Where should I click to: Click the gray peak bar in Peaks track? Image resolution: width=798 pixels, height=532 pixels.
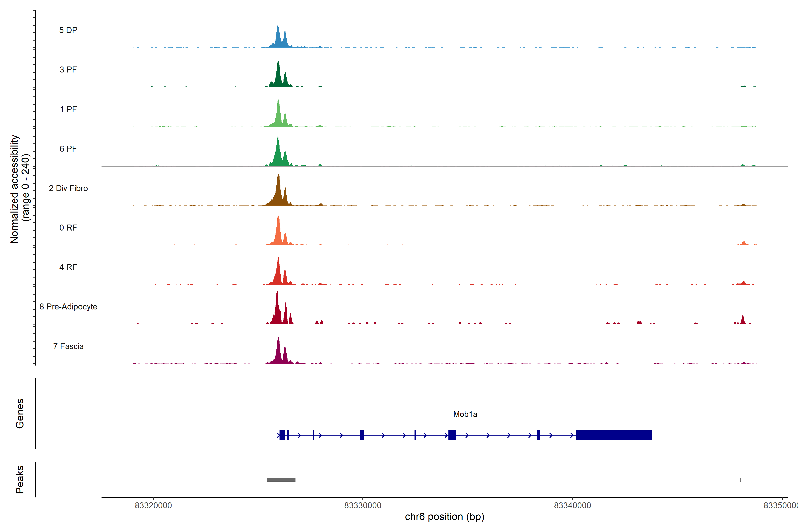[281, 480]
